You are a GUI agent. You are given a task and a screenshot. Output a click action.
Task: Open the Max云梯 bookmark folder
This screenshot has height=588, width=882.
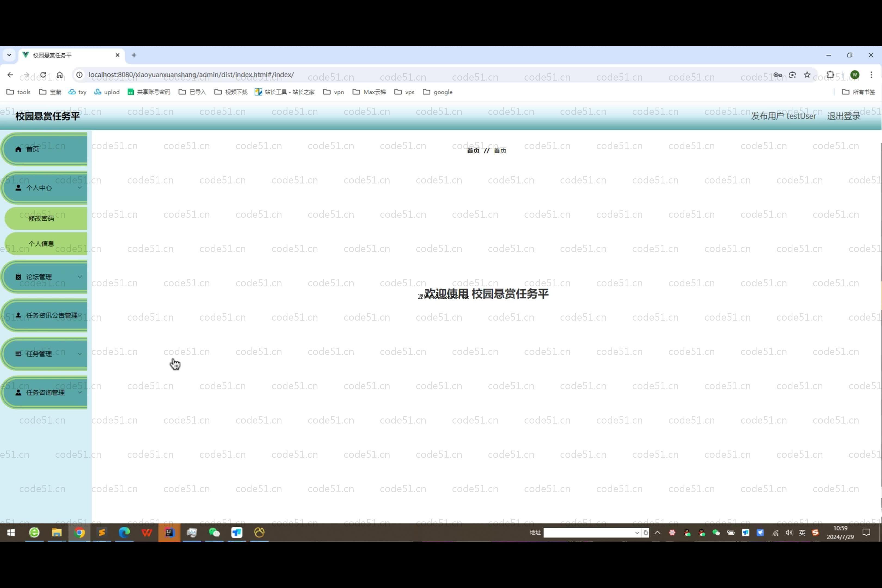(x=369, y=92)
